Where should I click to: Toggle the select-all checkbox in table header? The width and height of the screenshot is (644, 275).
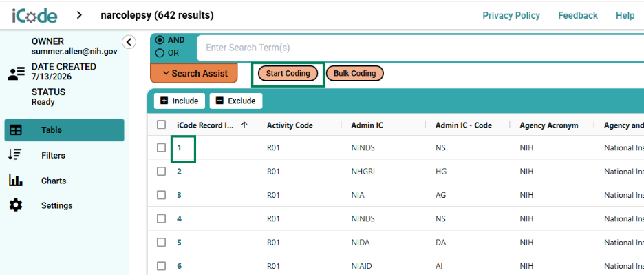(x=162, y=125)
